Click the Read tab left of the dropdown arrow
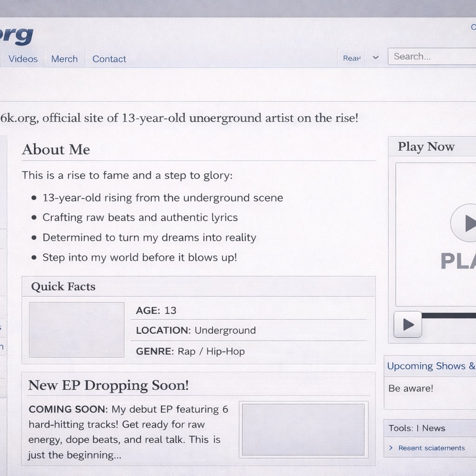The width and height of the screenshot is (476, 476). pos(352,58)
